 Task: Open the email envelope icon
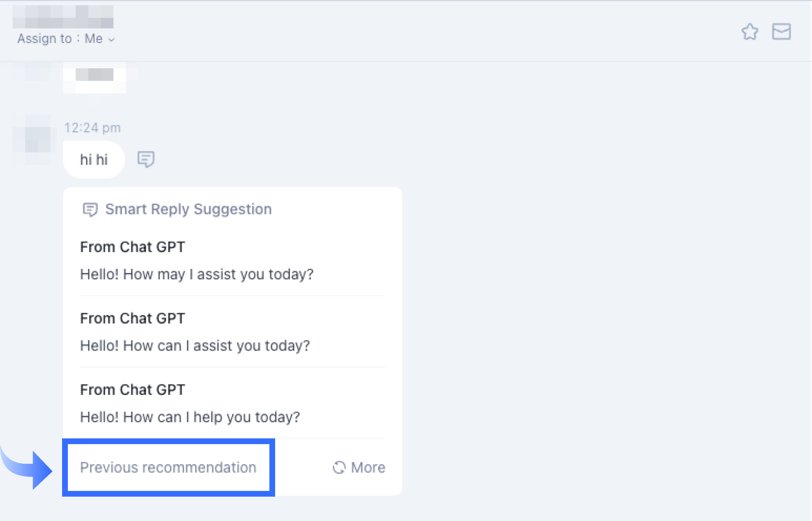pos(782,32)
